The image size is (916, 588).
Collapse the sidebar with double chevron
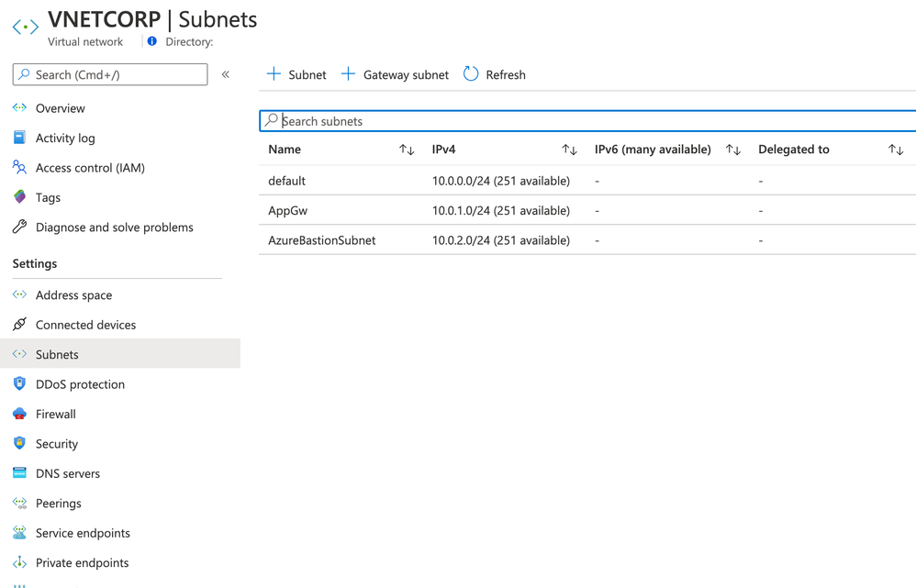226,74
